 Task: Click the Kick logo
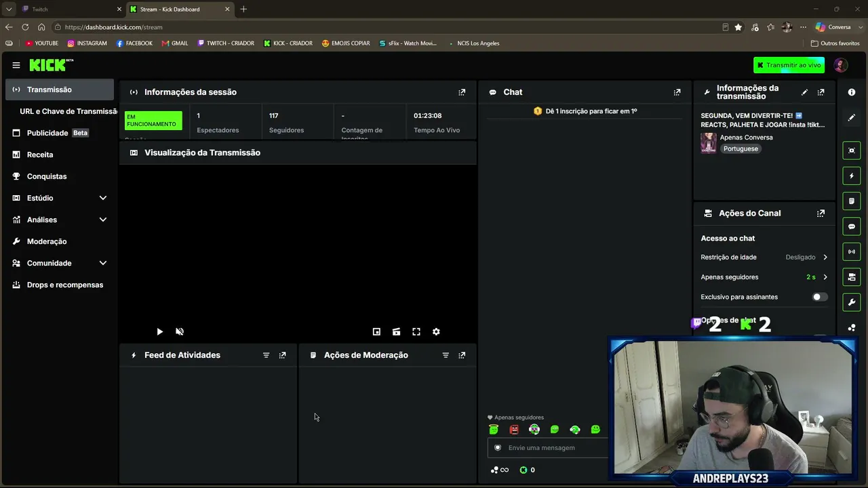(52, 65)
